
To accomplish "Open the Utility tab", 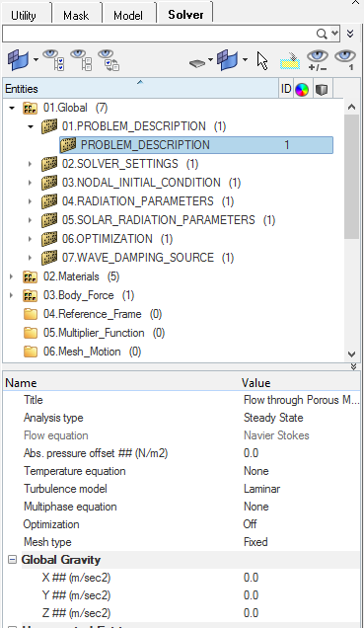I will click(24, 15).
